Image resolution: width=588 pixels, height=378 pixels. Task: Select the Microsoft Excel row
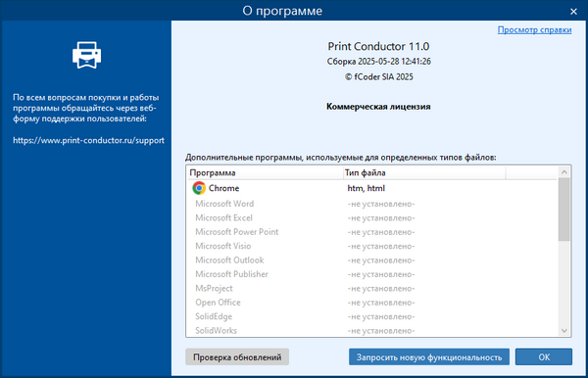(x=371, y=218)
